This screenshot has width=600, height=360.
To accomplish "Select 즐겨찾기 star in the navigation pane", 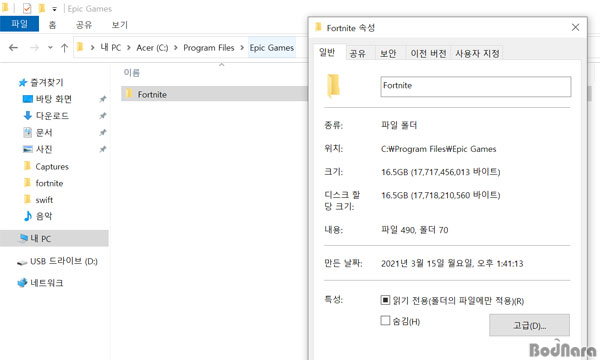I will click(x=41, y=82).
